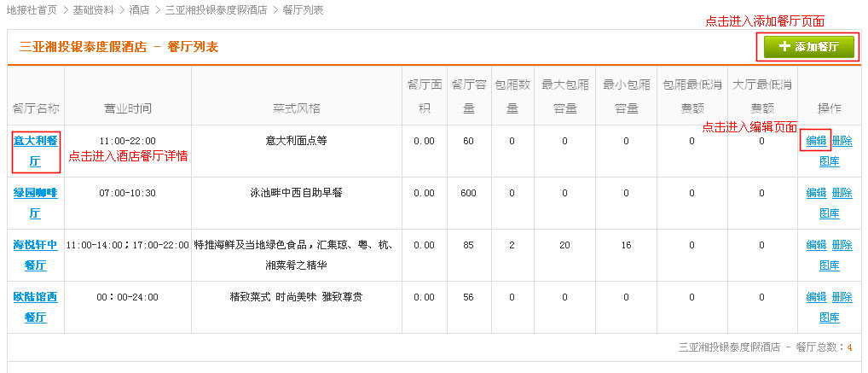The height and width of the screenshot is (373, 868).
Task: Go to 地接社首页 breadcrumb
Action: pos(32,9)
